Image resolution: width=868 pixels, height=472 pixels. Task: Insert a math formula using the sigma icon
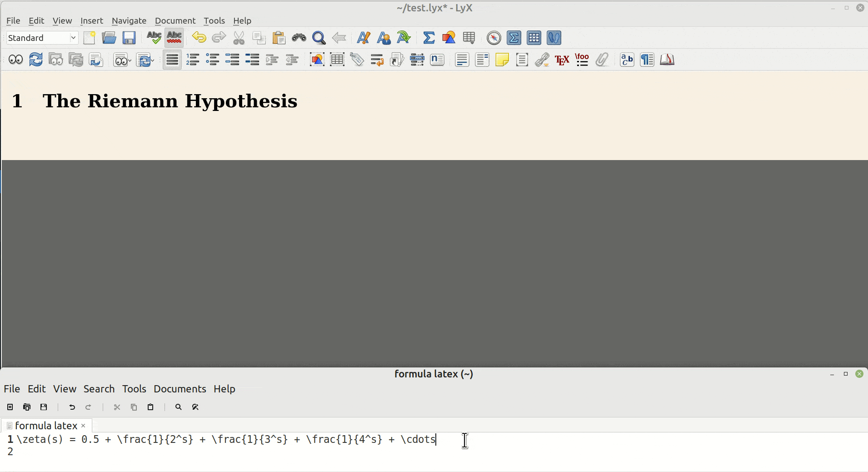tap(429, 38)
